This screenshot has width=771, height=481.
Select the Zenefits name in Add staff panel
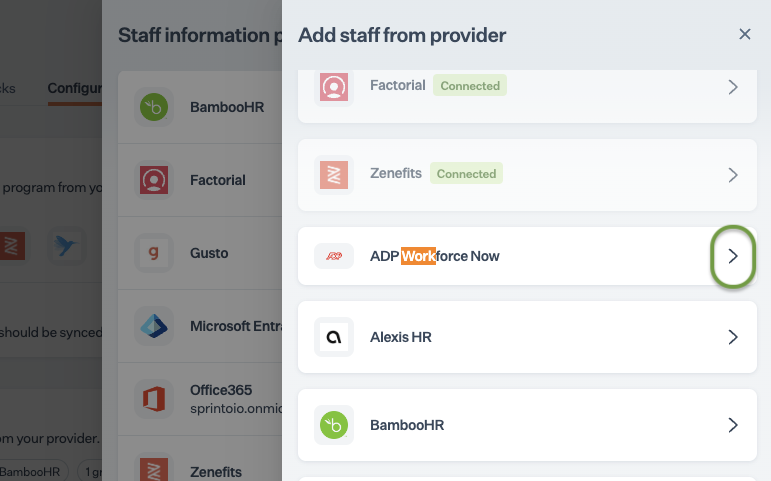[x=396, y=173]
